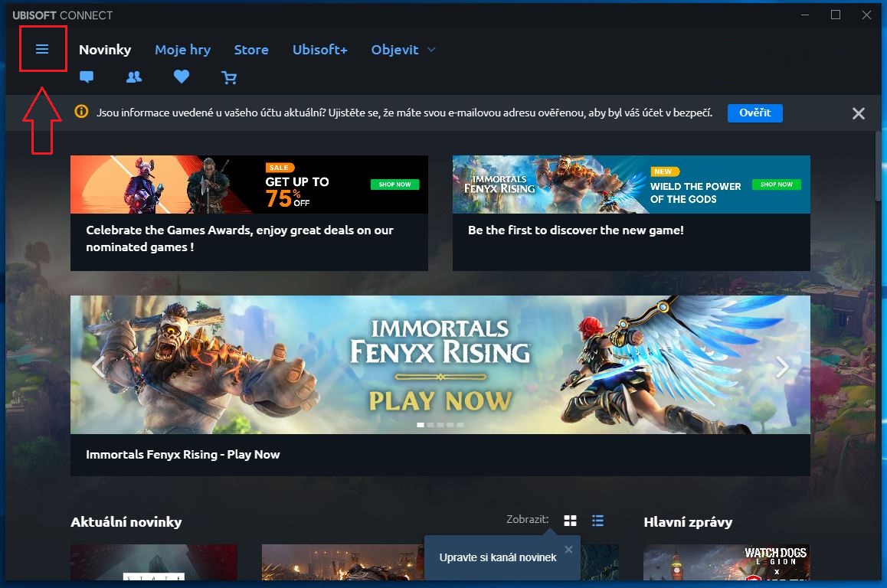
Task: Select the Novinky tab
Action: click(x=105, y=50)
